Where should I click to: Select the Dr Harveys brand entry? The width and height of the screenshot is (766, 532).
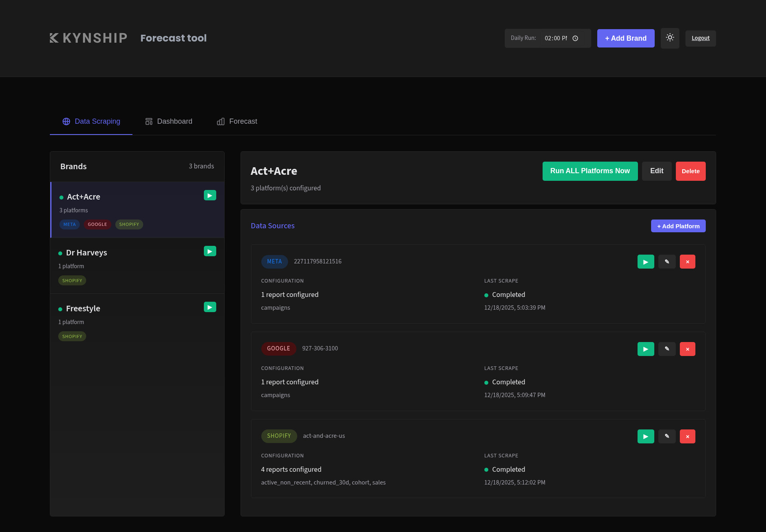click(120, 253)
